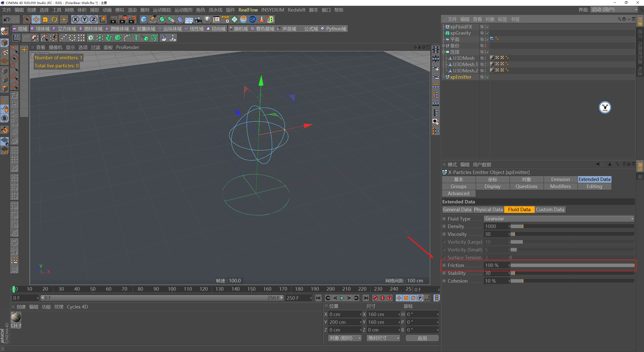Toggle Friction parameter checkbox on
The height and width of the screenshot is (352, 644).
point(444,265)
